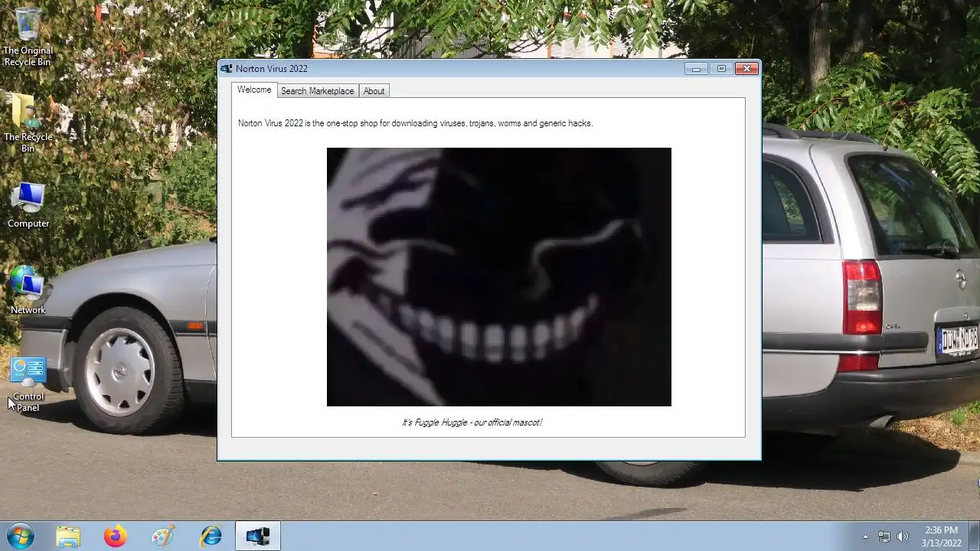980x551 pixels.
Task: Show hidden system tray icons
Action: coord(865,537)
